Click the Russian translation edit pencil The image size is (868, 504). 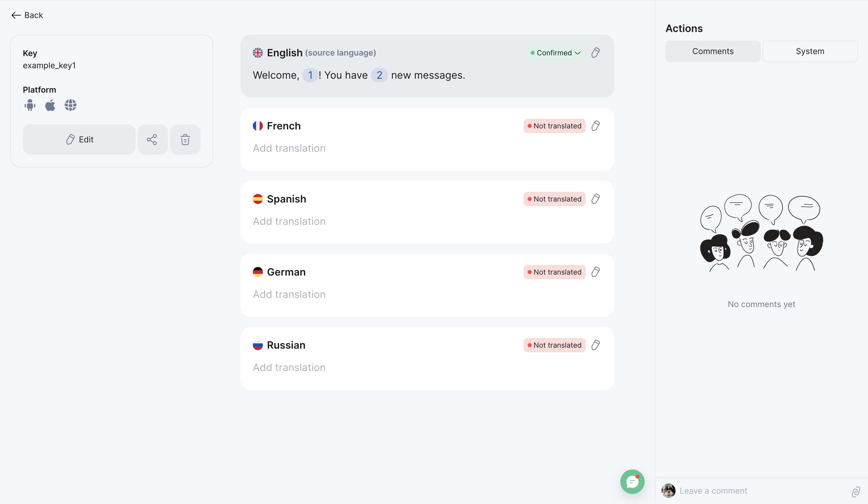pyautogui.click(x=595, y=345)
